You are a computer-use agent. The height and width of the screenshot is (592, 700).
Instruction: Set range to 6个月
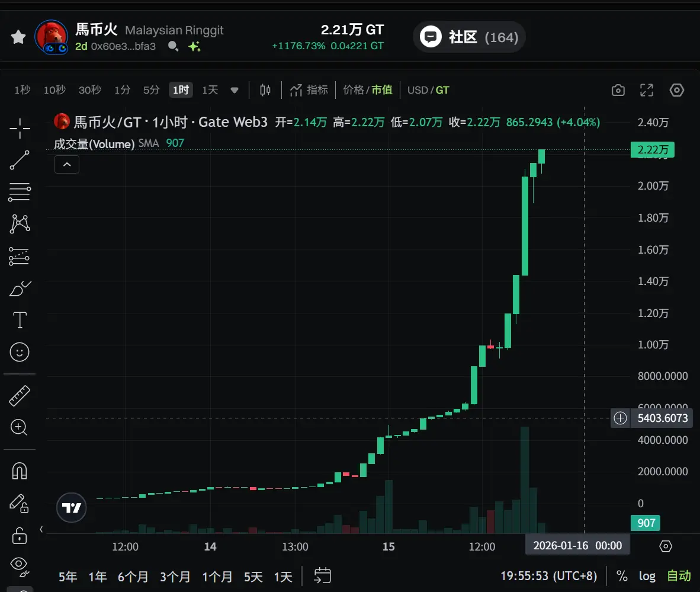pyautogui.click(x=133, y=577)
